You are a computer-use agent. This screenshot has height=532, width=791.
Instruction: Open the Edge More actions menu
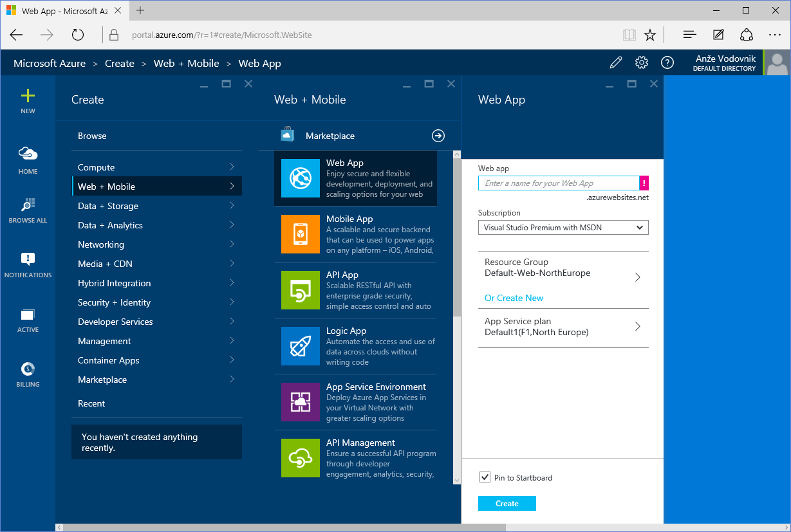point(775,35)
